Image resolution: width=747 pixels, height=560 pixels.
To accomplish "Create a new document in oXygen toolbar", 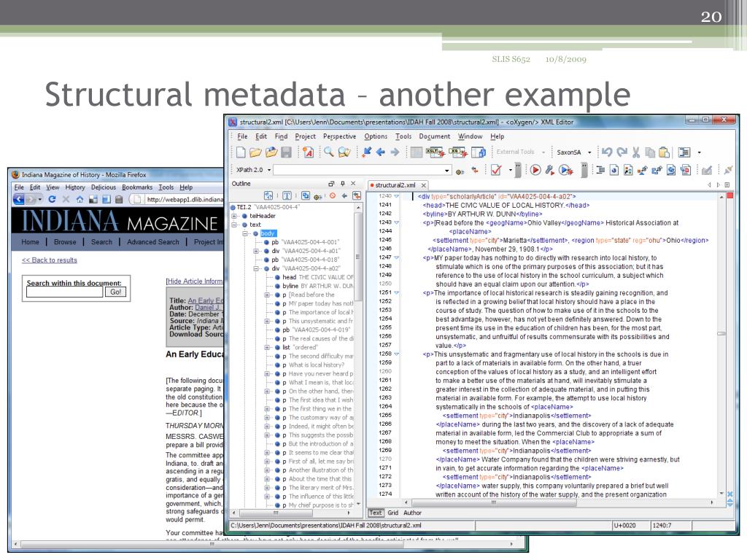I will click(x=241, y=152).
